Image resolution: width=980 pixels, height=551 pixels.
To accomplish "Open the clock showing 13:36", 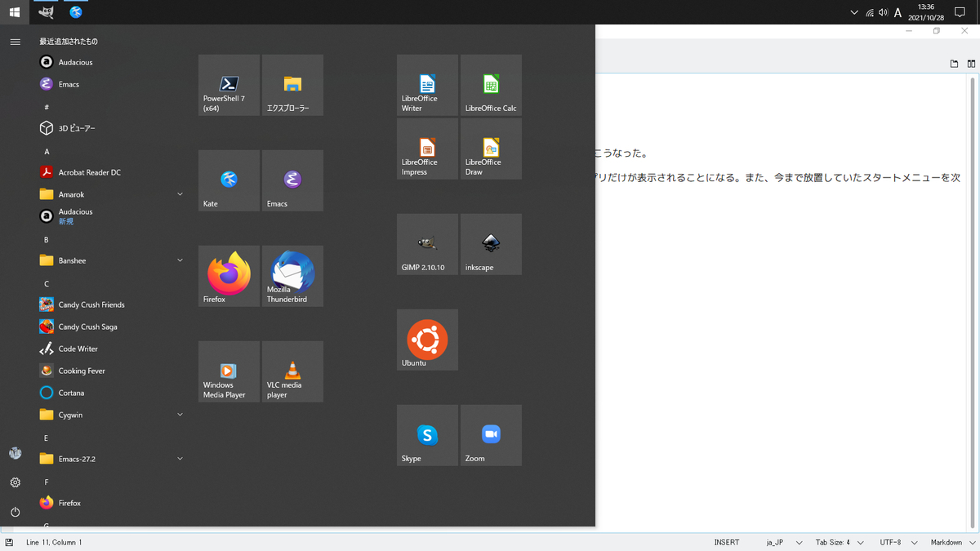I will coord(925,12).
